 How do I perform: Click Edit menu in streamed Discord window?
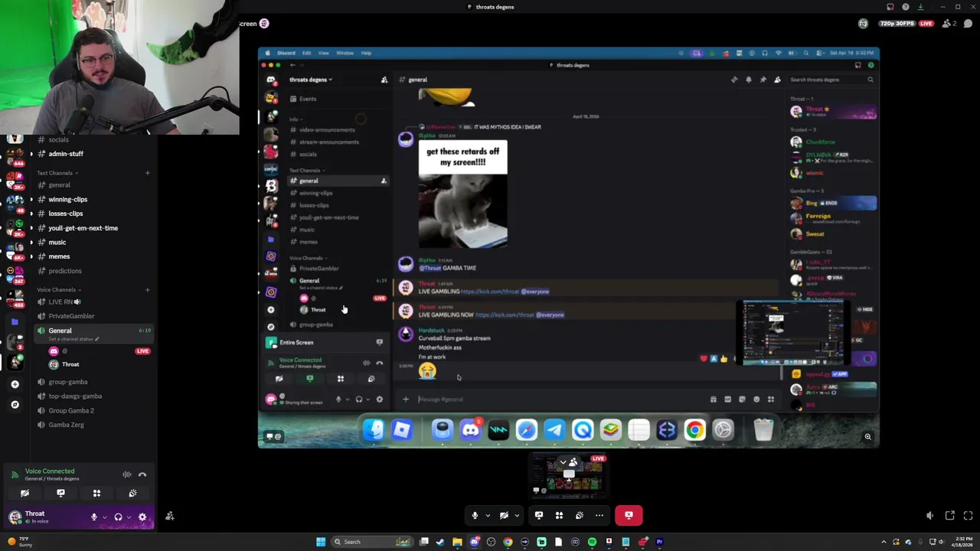pyautogui.click(x=306, y=53)
